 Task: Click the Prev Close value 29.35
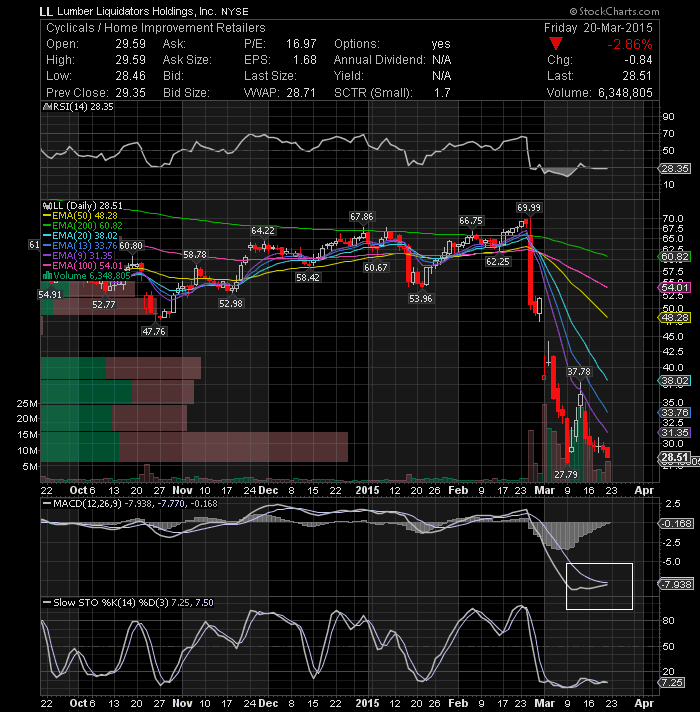click(130, 93)
